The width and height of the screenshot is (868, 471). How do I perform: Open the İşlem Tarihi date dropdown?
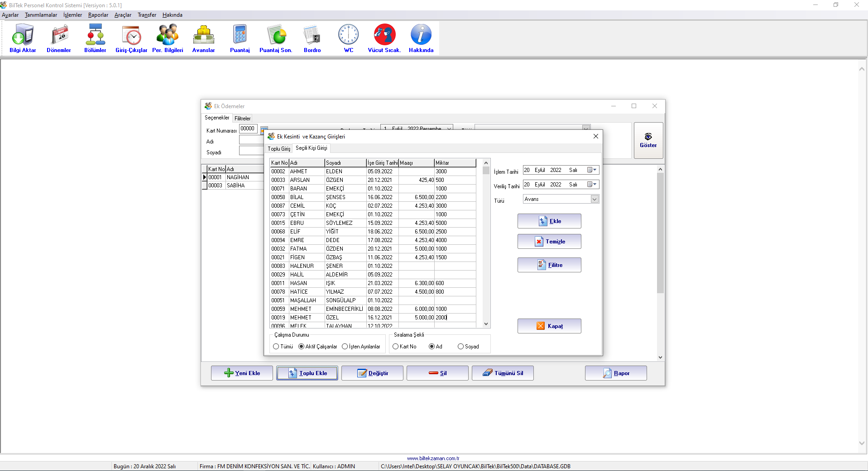coord(592,170)
